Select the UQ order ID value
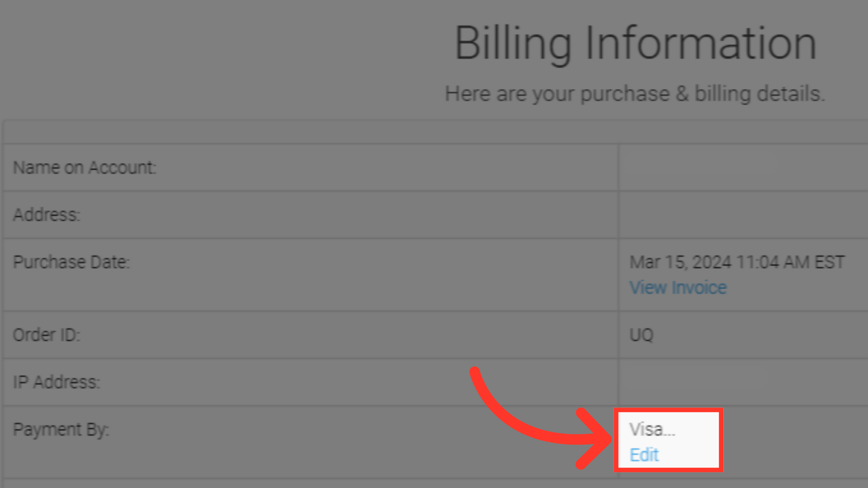The image size is (868, 488). (642, 335)
